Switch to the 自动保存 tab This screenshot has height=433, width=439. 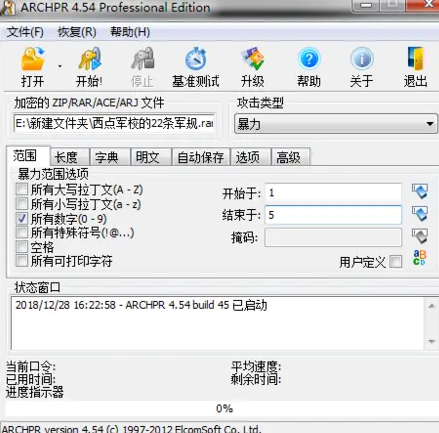(200, 157)
